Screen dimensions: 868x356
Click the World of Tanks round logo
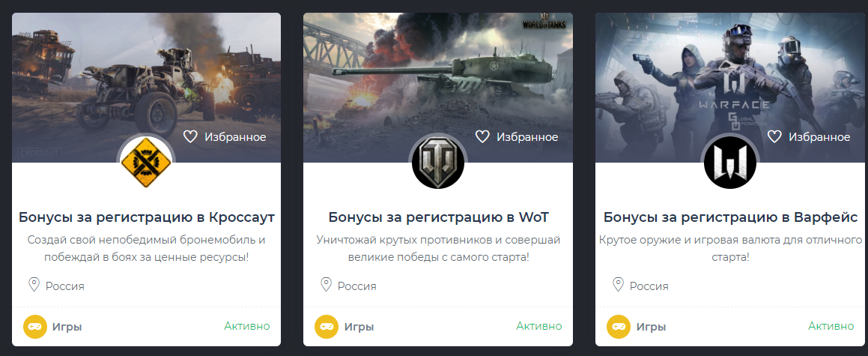coord(438,162)
